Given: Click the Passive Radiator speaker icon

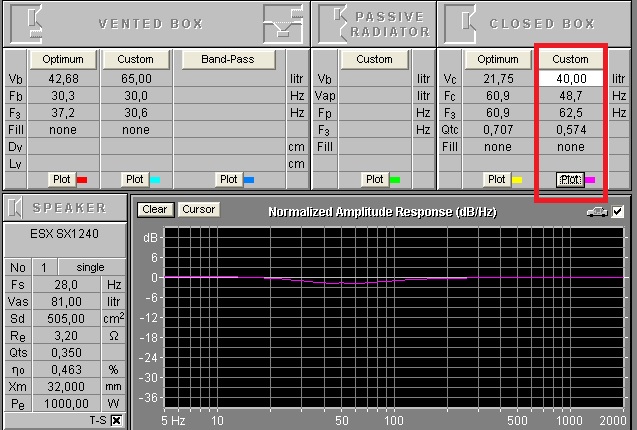Looking at the screenshot, I should click(331, 22).
